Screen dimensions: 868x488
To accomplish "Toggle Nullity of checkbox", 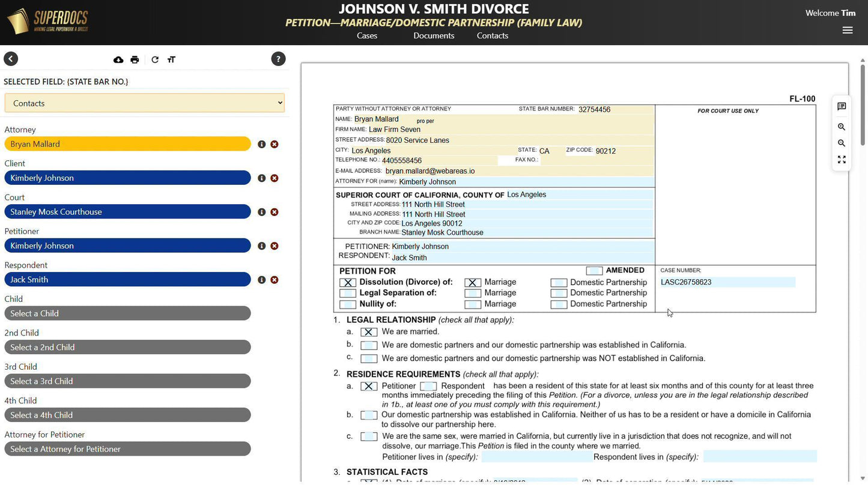I will [x=348, y=304].
